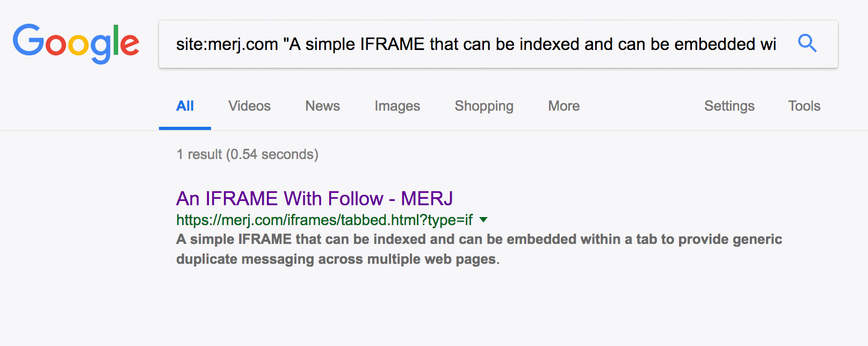Viewport: 868px width, 346px height.
Task: Click the word MERJ in result title
Action: (x=426, y=199)
